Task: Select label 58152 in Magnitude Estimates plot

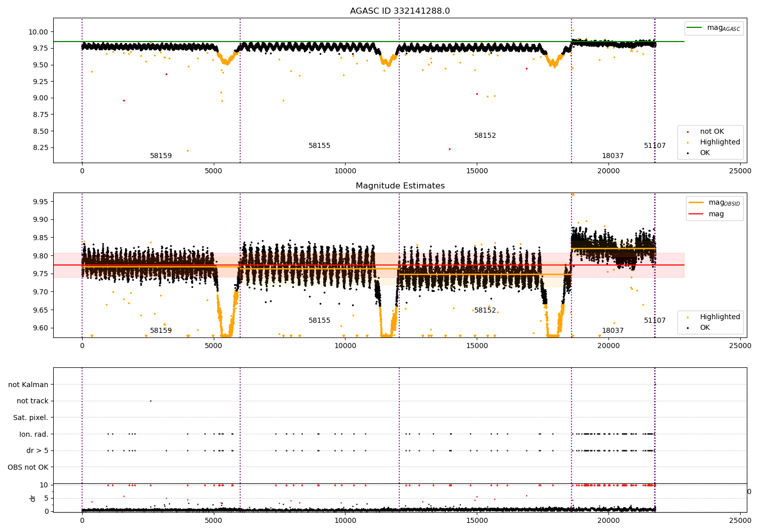Action: coord(485,311)
